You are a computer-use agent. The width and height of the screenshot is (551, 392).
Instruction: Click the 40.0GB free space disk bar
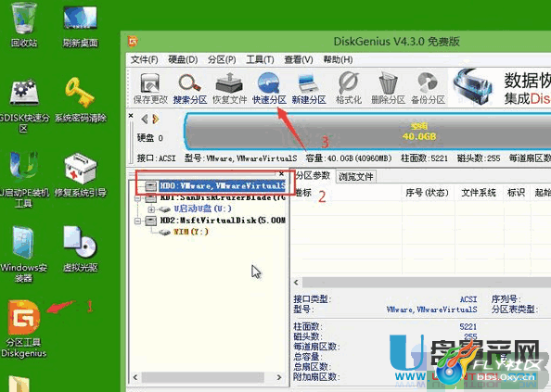pyautogui.click(x=367, y=132)
